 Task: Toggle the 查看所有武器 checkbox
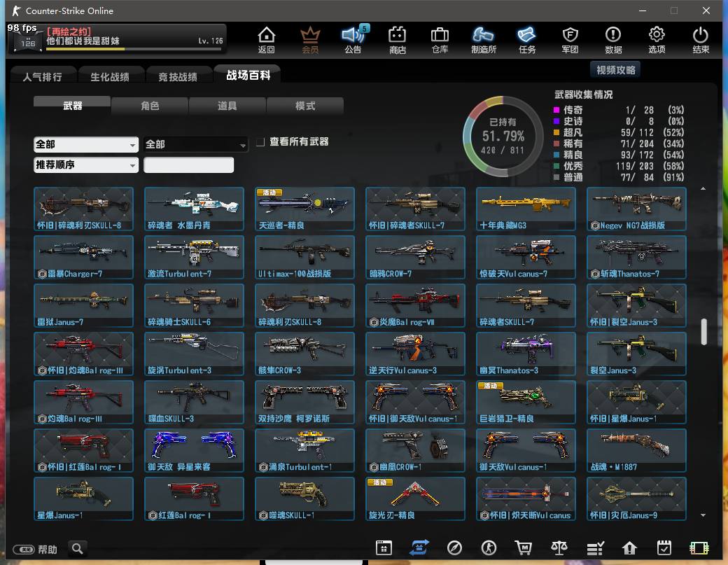click(260, 141)
